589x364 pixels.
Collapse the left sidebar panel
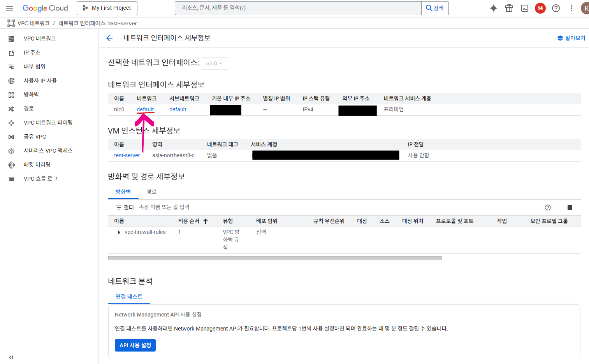pos(11,357)
